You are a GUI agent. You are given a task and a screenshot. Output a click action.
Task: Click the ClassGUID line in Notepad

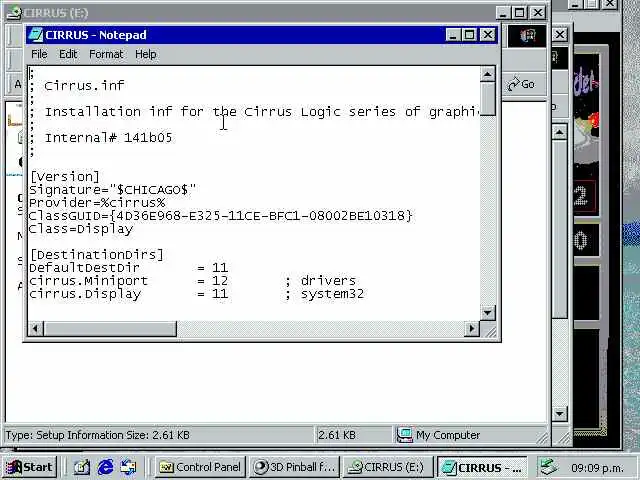[221, 216]
